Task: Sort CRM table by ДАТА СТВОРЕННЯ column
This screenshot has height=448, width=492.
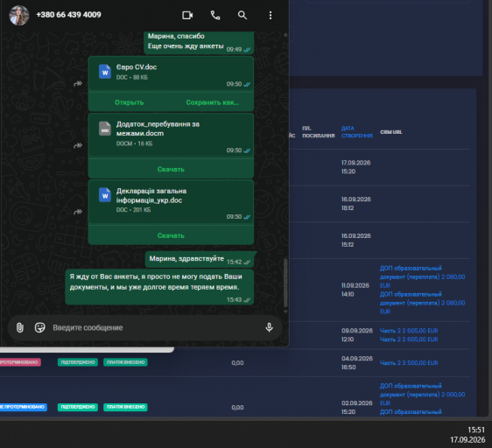Action: coord(357,132)
